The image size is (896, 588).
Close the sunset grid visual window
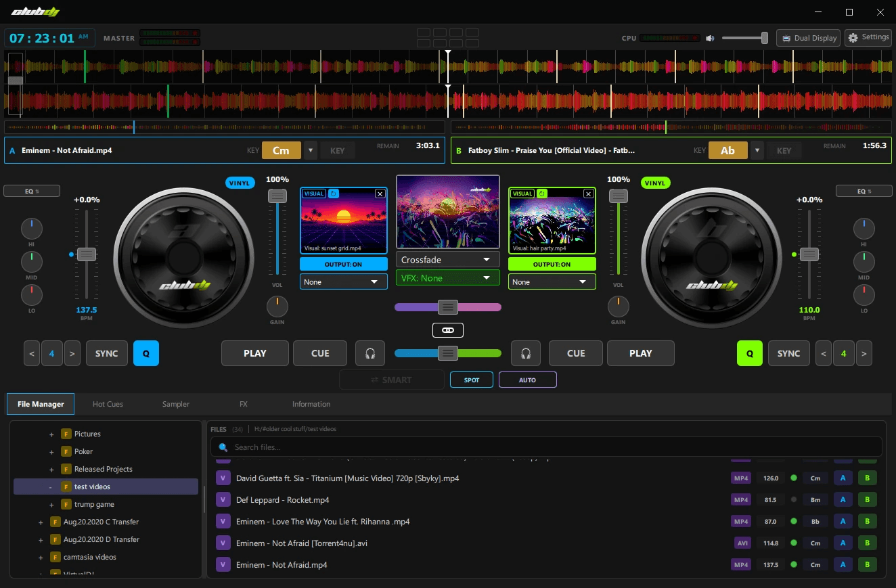pos(380,194)
